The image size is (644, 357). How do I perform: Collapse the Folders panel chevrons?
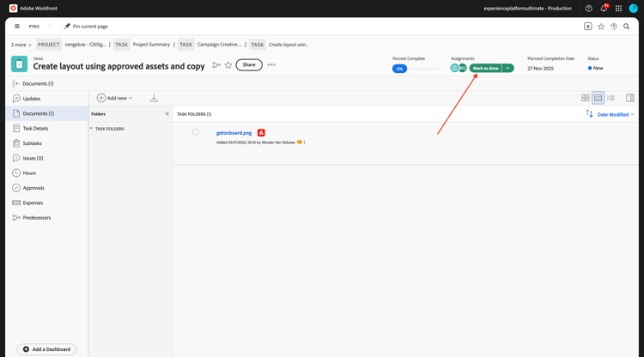pyautogui.click(x=167, y=113)
